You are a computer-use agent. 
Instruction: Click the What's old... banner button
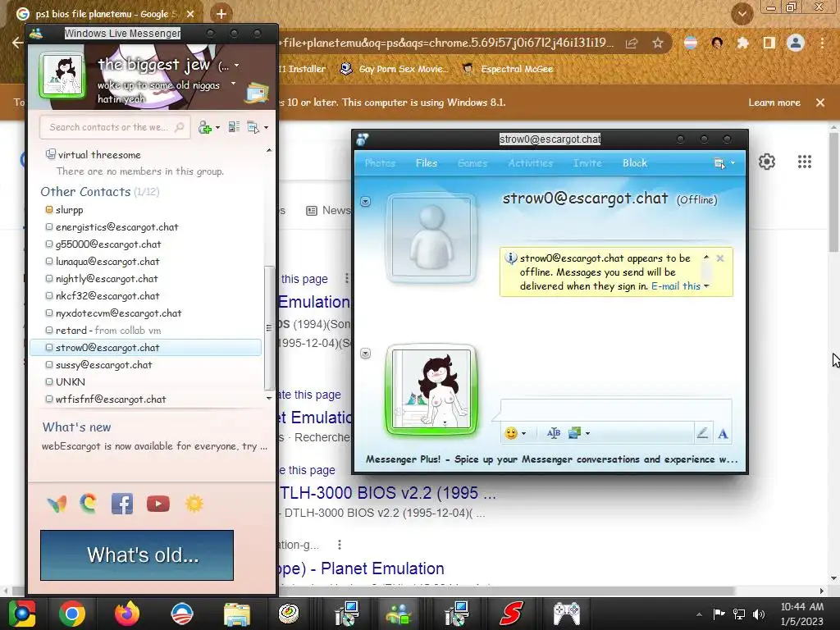pyautogui.click(x=137, y=555)
